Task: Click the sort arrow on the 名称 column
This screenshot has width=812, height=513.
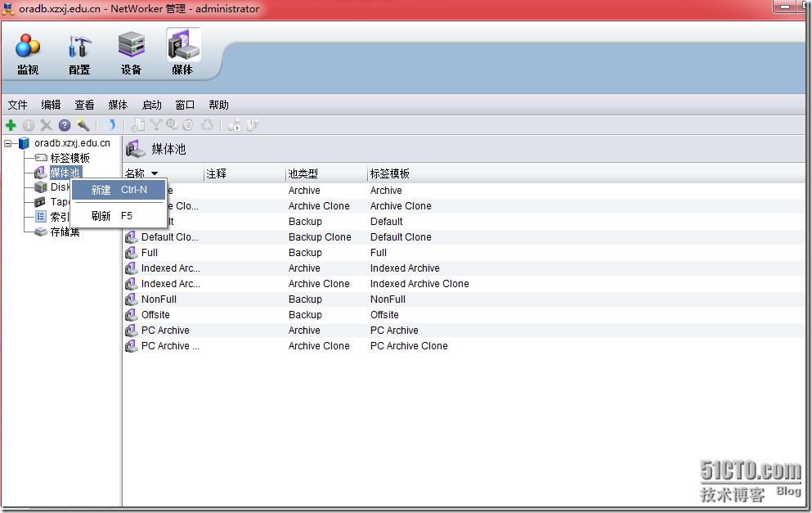Action: point(155,173)
